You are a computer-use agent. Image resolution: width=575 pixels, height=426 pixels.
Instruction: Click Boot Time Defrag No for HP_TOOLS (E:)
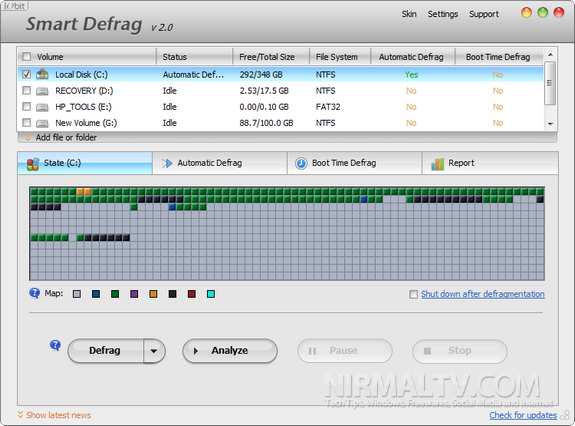498,107
